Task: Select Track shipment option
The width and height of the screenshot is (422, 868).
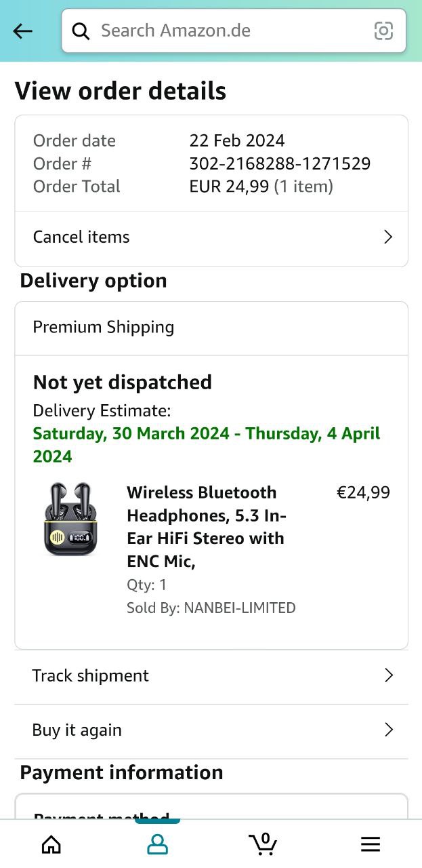Action: (90, 675)
